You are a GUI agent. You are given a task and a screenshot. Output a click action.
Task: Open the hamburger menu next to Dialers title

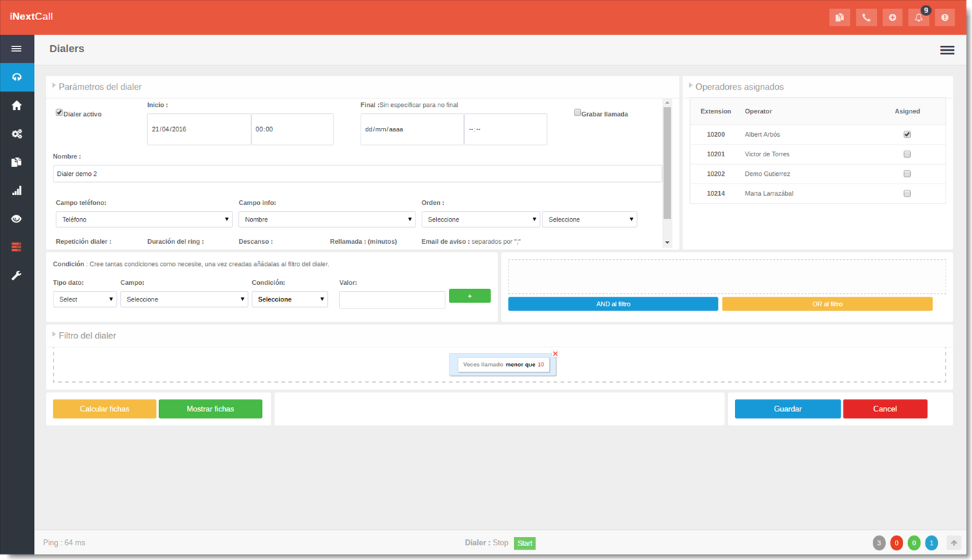946,50
